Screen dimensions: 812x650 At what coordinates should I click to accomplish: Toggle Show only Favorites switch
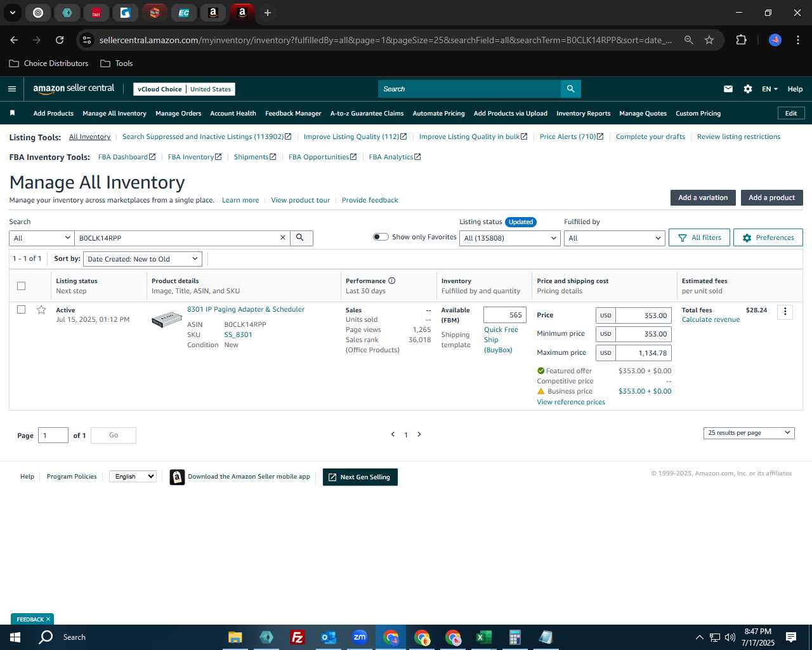point(381,237)
